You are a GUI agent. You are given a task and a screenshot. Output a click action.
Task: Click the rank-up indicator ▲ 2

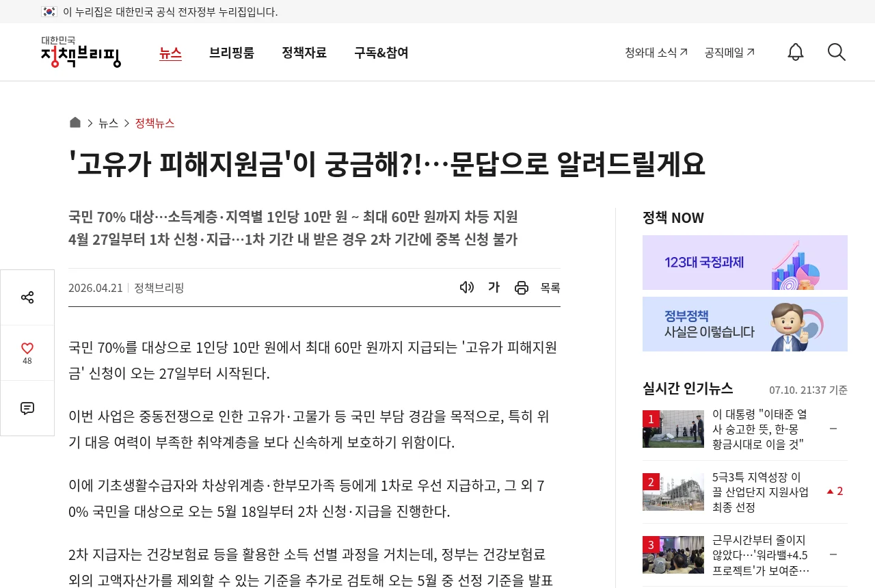coord(835,491)
